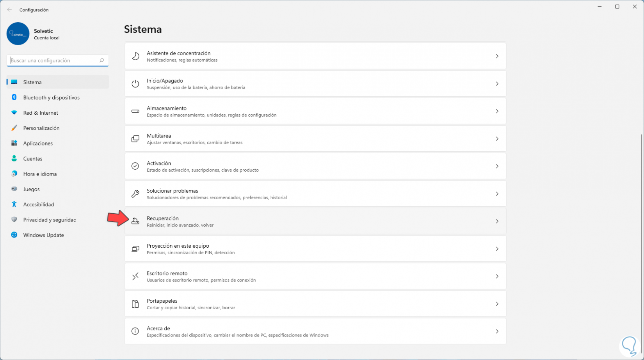Click the Solucionar problemas wrench icon
The image size is (644, 360).
coord(135,194)
